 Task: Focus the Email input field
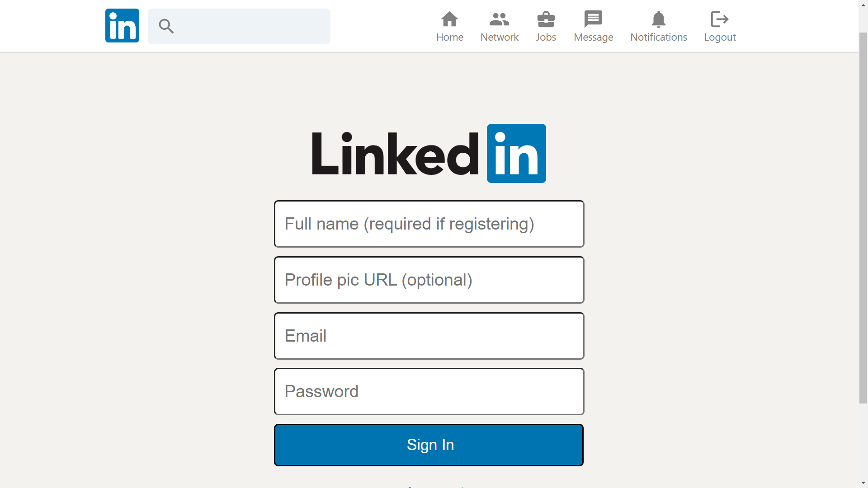(429, 336)
